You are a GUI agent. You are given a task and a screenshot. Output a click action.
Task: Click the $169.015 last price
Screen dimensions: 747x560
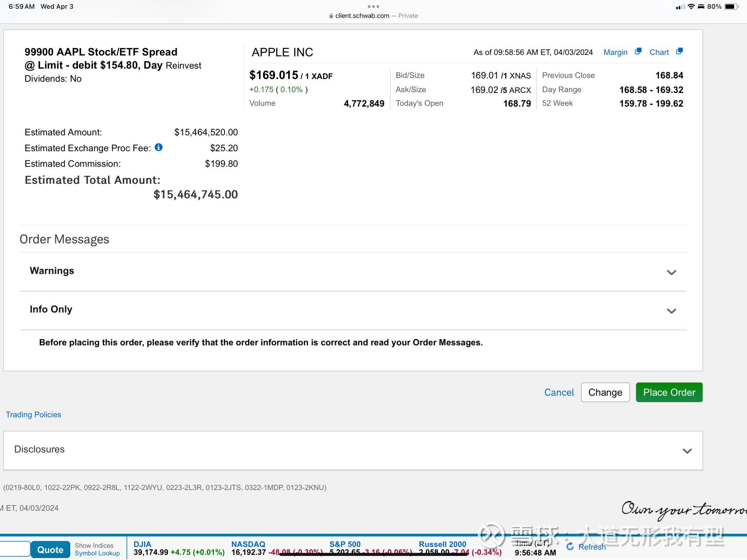[274, 75]
